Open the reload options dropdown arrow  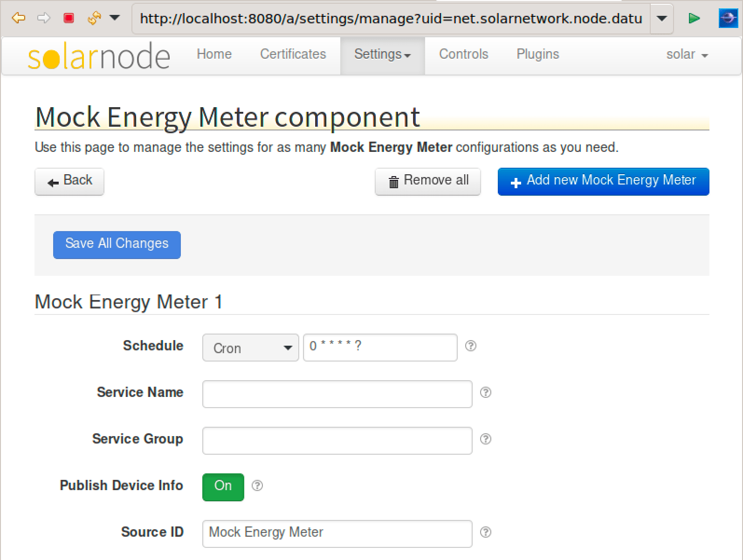(115, 19)
